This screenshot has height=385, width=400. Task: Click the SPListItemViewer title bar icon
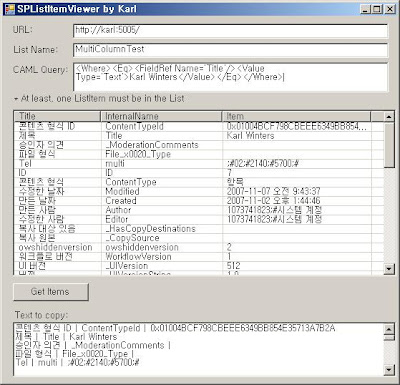click(x=10, y=9)
